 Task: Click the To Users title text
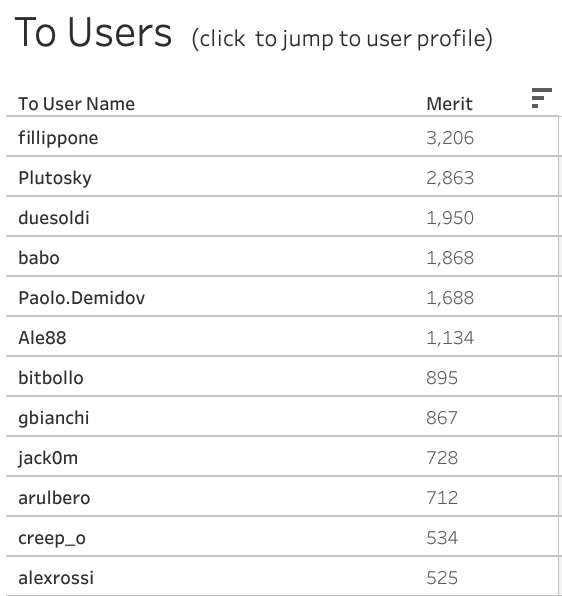93,32
